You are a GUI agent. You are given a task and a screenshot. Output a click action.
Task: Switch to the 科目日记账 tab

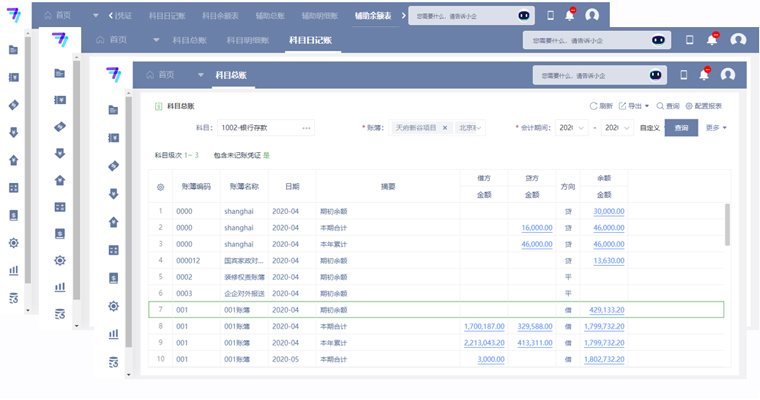[x=309, y=41]
